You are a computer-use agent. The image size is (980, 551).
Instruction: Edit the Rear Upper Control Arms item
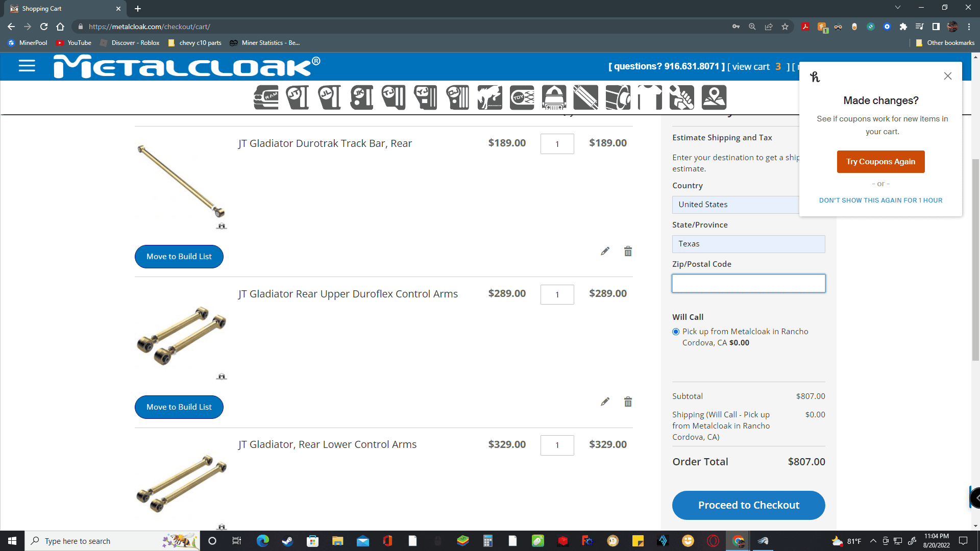[605, 402]
